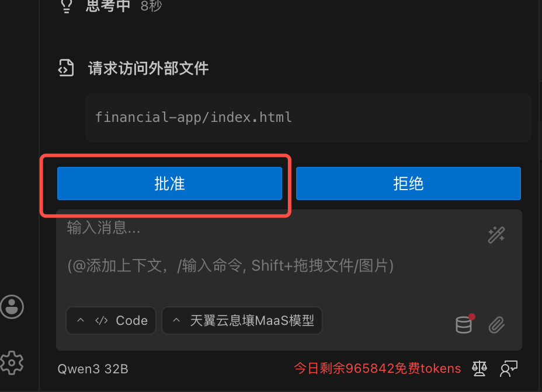542x392 pixels.
Task: Click the paperclip attachment icon
Action: point(496,325)
